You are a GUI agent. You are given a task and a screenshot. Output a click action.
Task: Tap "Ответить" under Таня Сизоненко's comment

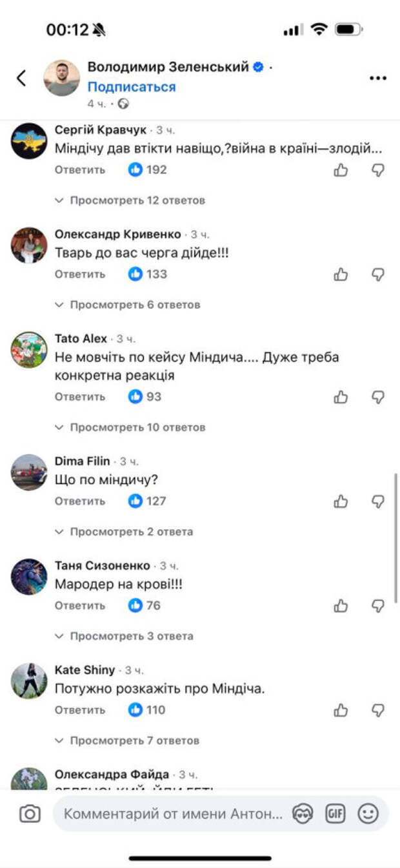[80, 605]
